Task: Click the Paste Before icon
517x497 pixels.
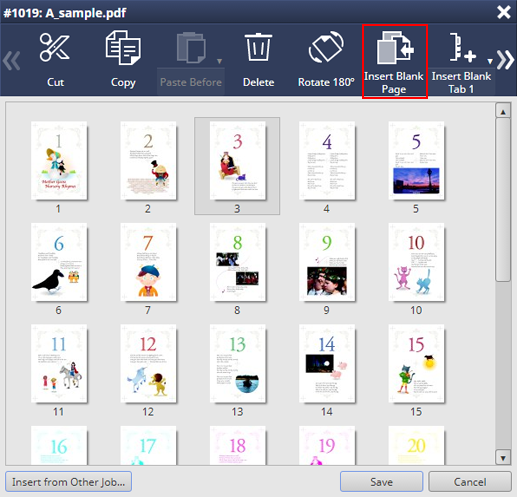Action: 191,48
